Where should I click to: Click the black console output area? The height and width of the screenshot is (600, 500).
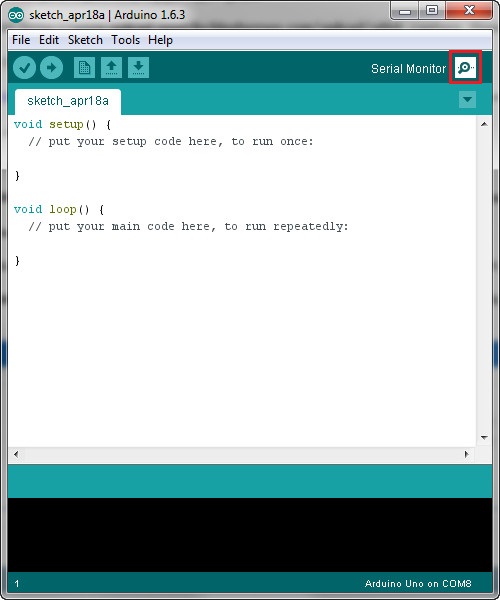(x=250, y=535)
